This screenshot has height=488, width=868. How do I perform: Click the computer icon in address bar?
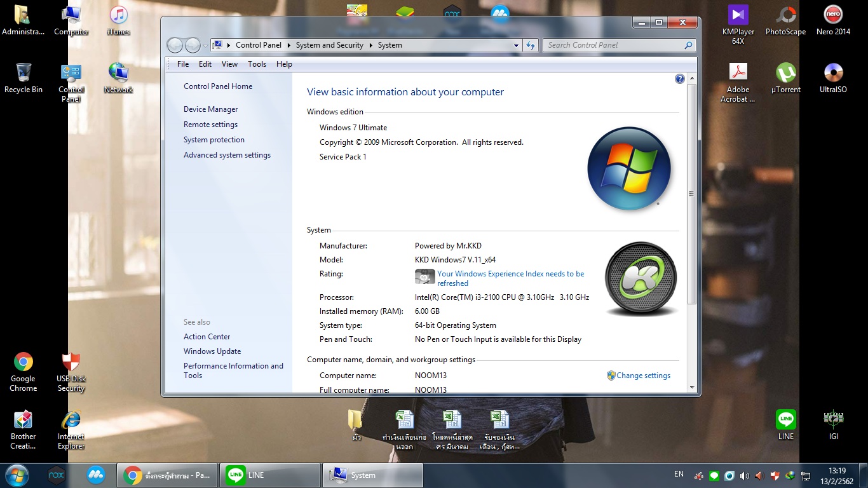(x=217, y=45)
